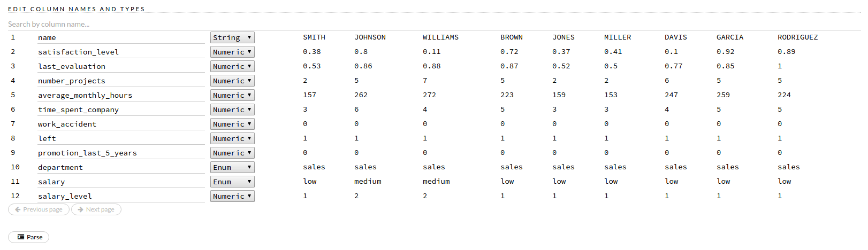Open type dropdown for time_spent_company column

coord(232,110)
